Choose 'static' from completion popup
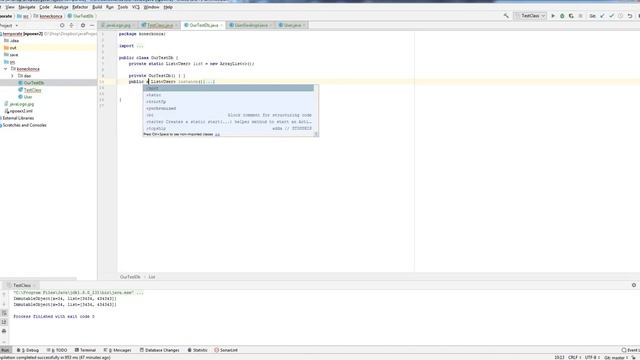640x360 pixels. point(228,95)
